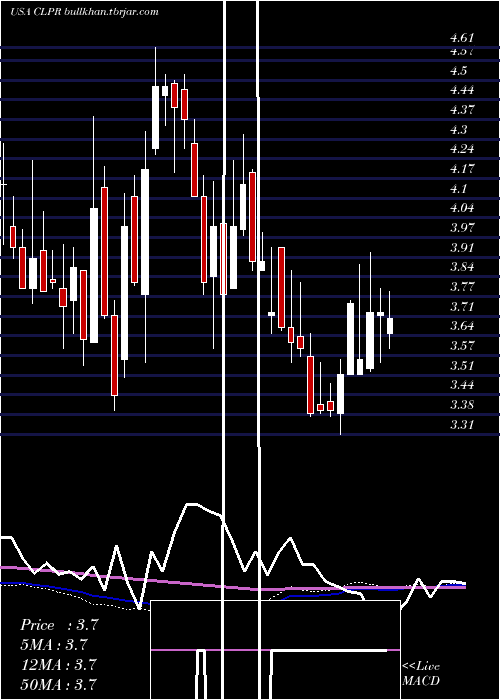Click the 4.17 price axis label

[x=462, y=169]
